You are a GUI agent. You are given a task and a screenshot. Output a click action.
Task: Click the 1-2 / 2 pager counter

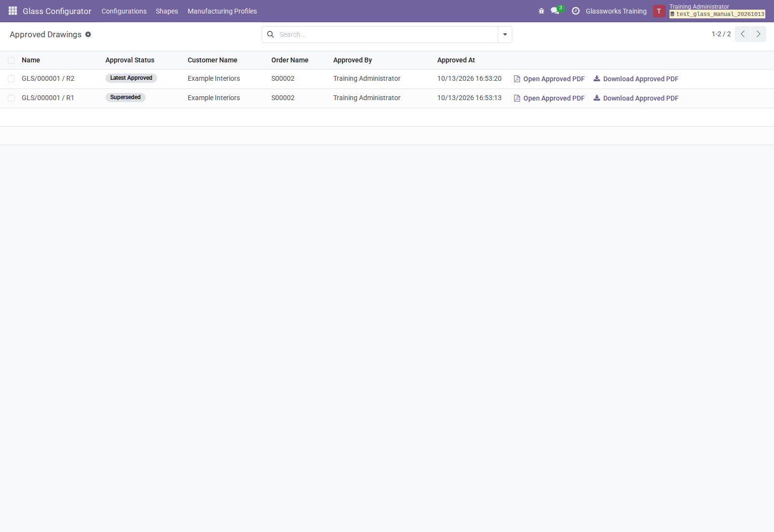tap(721, 34)
